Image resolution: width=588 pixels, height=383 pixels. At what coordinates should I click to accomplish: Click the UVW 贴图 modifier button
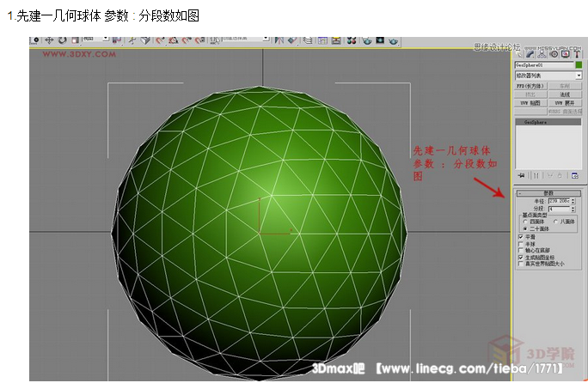click(x=530, y=103)
